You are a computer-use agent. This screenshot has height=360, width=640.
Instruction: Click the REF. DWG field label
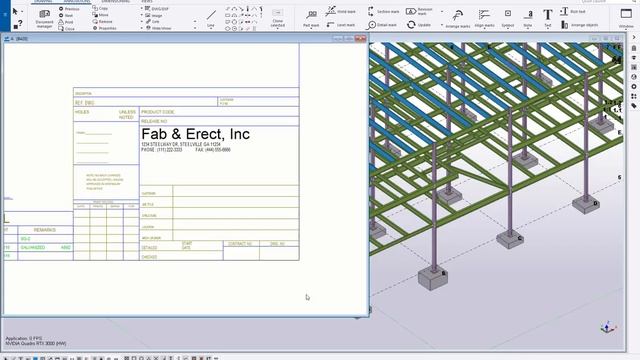pyautogui.click(x=84, y=103)
